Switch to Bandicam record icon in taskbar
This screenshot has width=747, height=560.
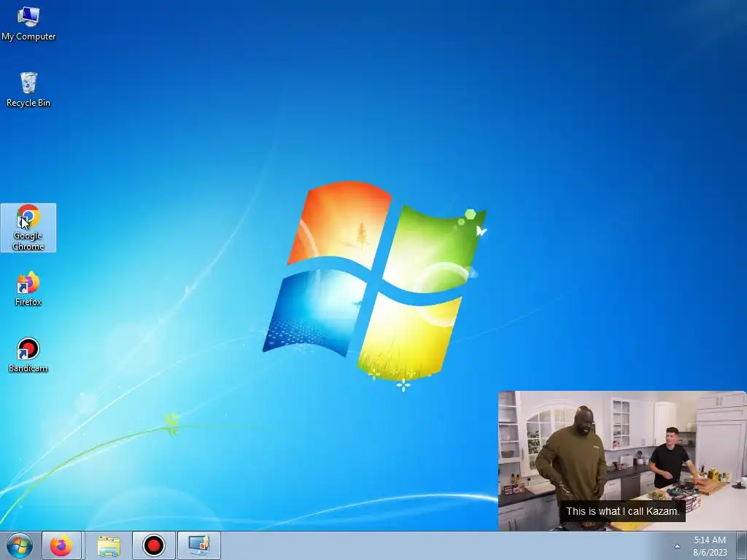(154, 545)
